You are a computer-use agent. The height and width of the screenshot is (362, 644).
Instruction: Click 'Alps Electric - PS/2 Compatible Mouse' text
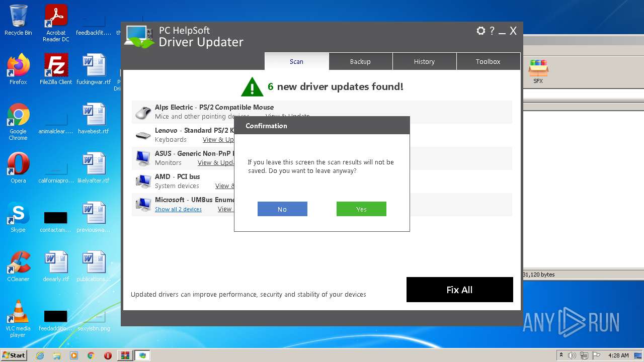214,107
